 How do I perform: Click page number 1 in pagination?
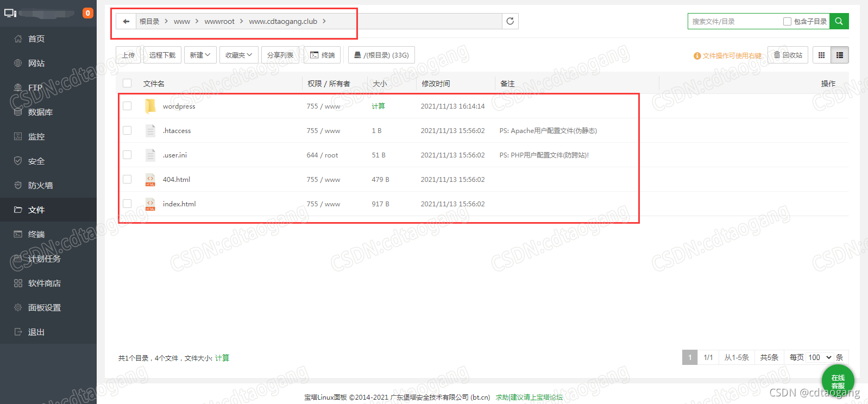[690, 357]
